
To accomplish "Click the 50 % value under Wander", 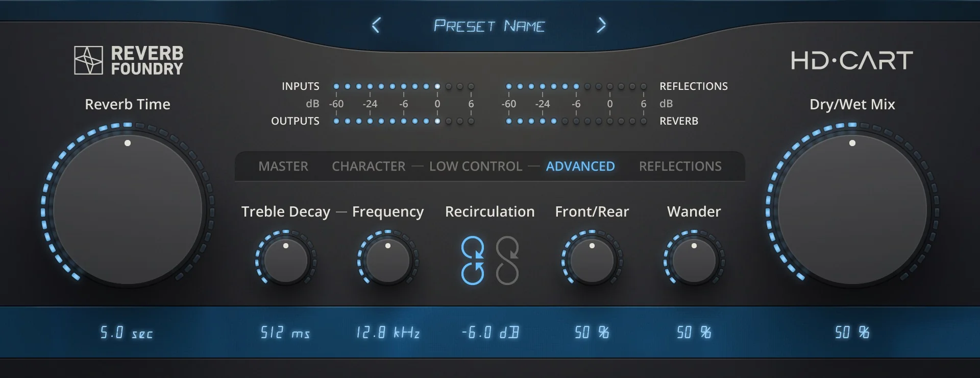I will [694, 333].
